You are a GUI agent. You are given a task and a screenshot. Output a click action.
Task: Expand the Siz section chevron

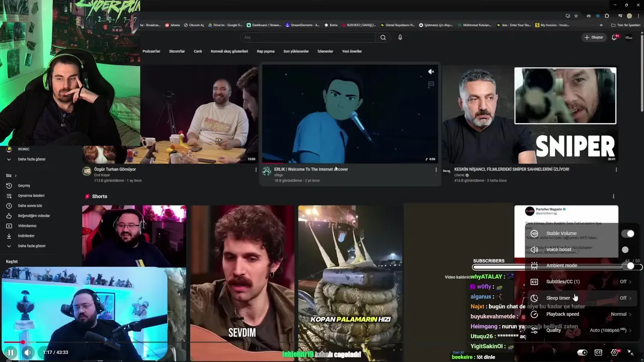click(16, 175)
